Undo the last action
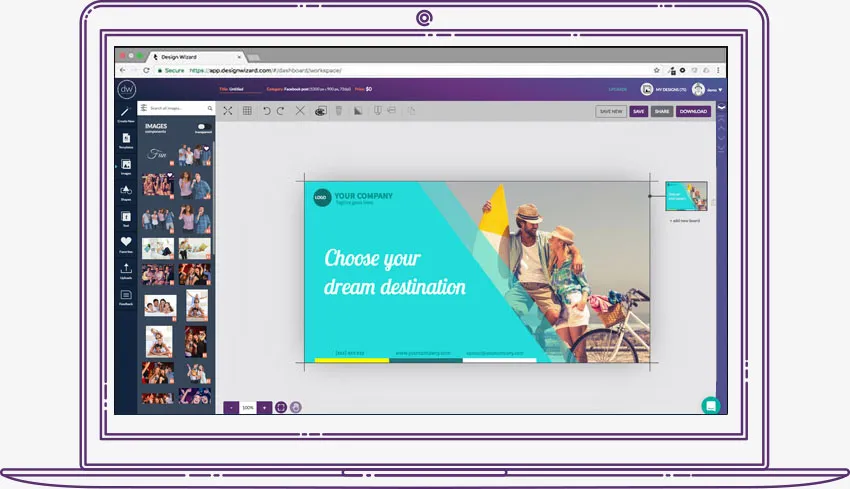 [266, 111]
